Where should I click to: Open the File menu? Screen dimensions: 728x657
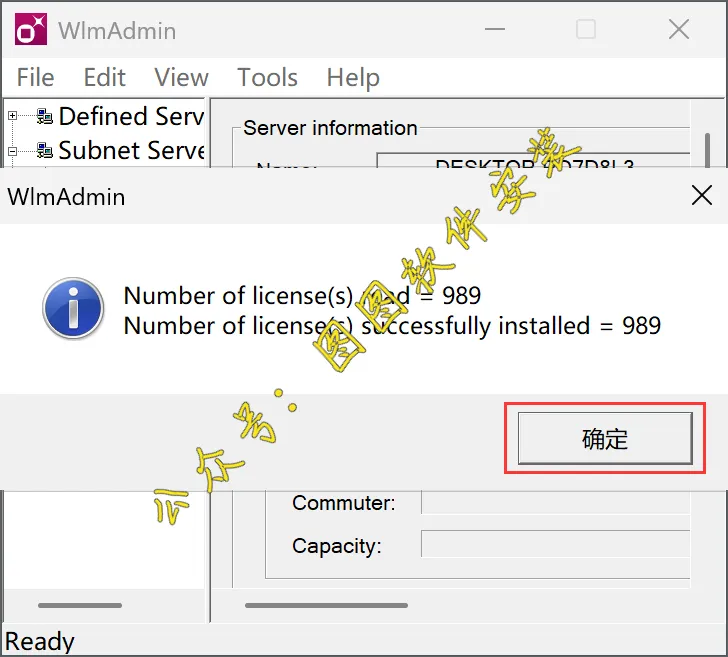[35, 77]
